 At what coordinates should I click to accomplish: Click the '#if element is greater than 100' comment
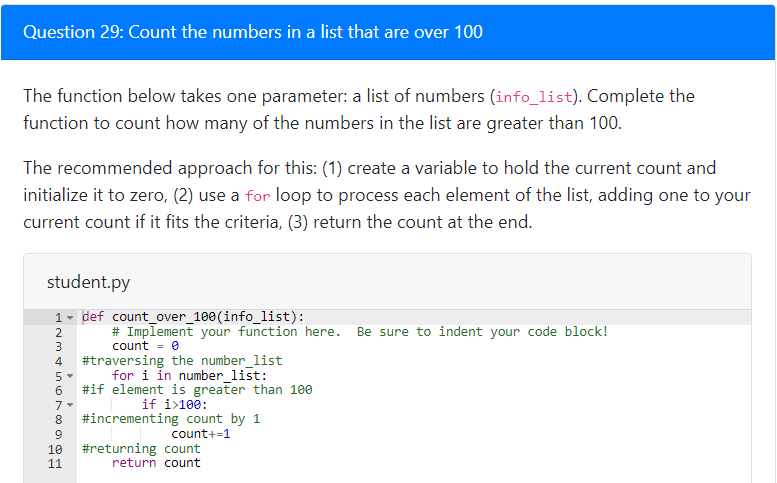coord(197,390)
